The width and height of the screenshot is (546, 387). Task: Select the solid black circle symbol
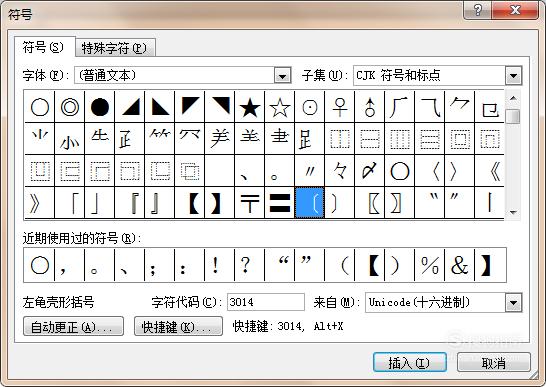pyautogui.click(x=100, y=107)
